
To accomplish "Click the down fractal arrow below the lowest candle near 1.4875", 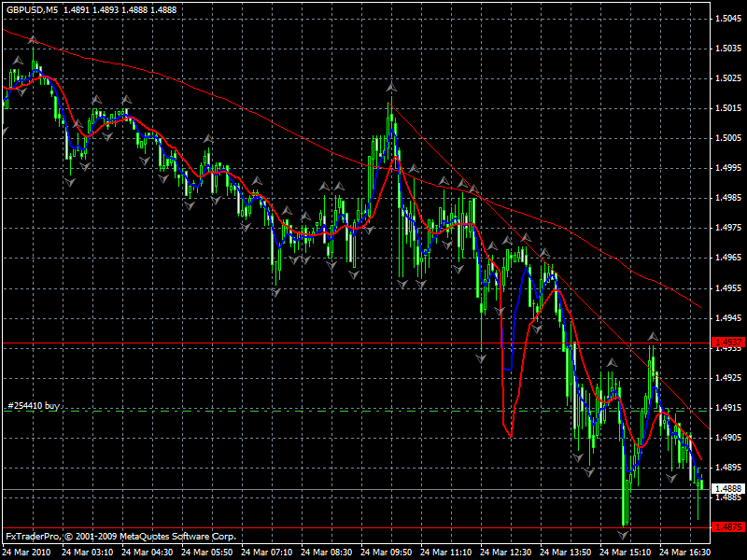I will (x=623, y=535).
